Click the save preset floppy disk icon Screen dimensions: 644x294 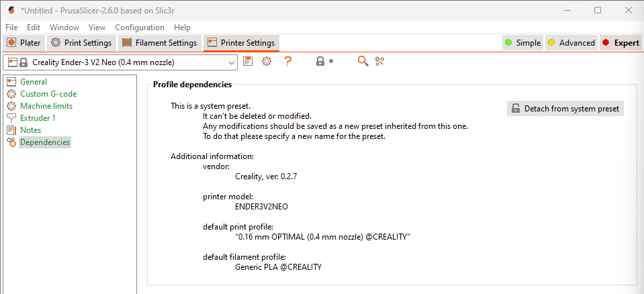click(x=248, y=61)
